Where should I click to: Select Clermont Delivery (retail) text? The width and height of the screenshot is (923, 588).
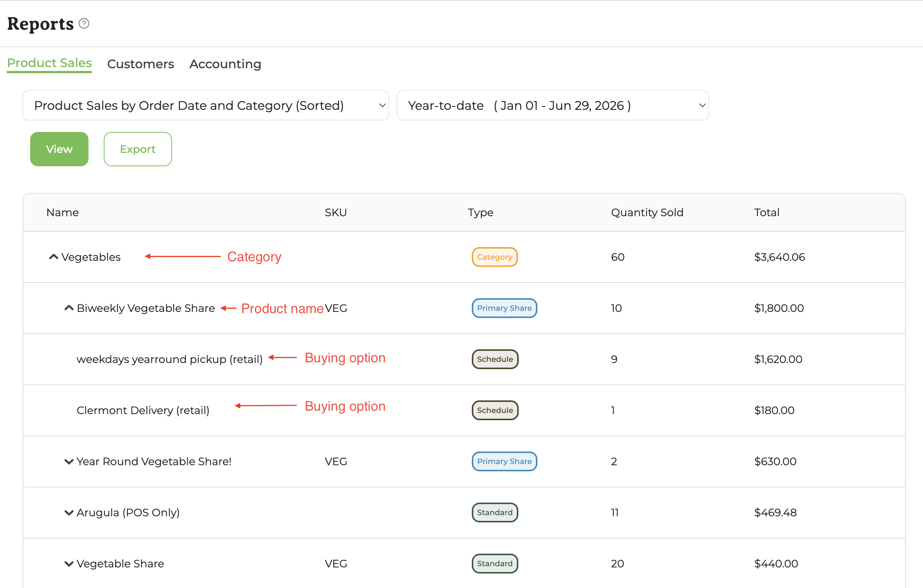pyautogui.click(x=143, y=410)
